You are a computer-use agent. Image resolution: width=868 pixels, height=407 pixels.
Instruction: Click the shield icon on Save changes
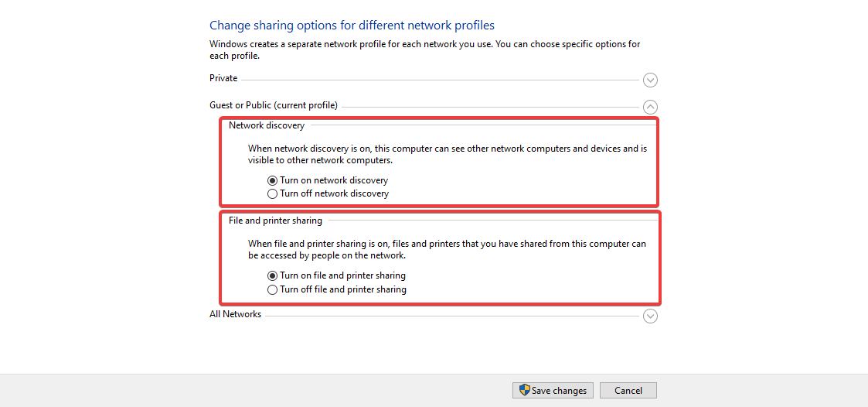tap(524, 391)
